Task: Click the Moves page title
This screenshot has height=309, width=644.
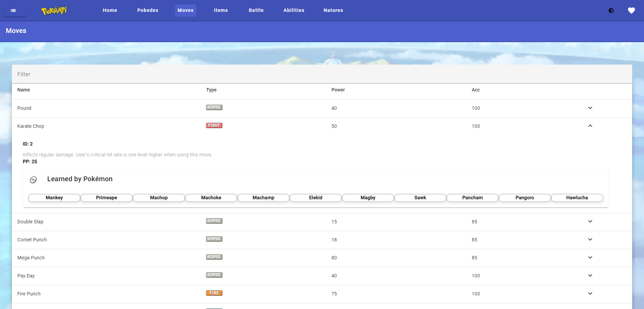Action: [x=16, y=31]
